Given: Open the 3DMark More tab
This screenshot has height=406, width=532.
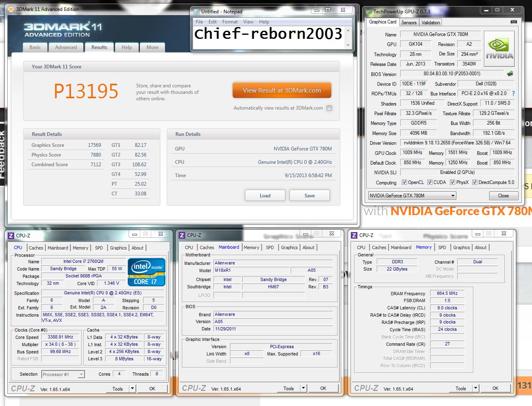Looking at the screenshot, I should [x=152, y=47].
